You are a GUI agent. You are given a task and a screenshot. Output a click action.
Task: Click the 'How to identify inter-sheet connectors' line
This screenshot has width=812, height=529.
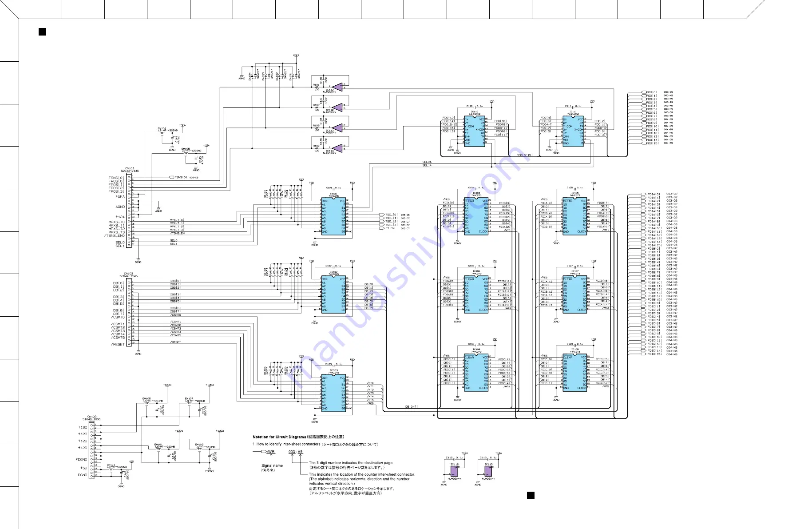click(315, 444)
